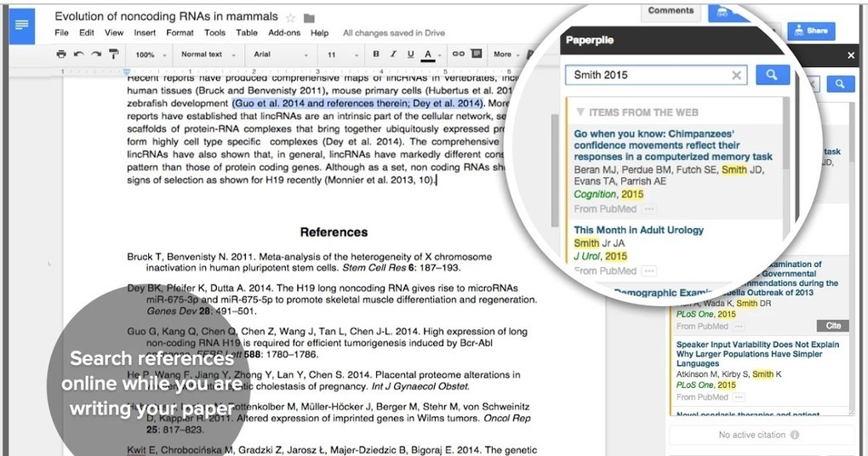Open the Arial font dropdown
Image resolution: width=868 pixels, height=456 pixels.
[281, 54]
